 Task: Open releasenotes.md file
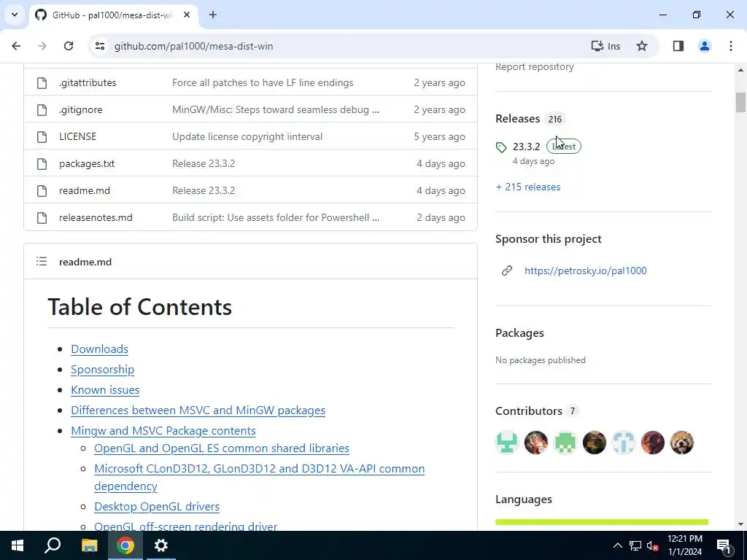(96, 217)
